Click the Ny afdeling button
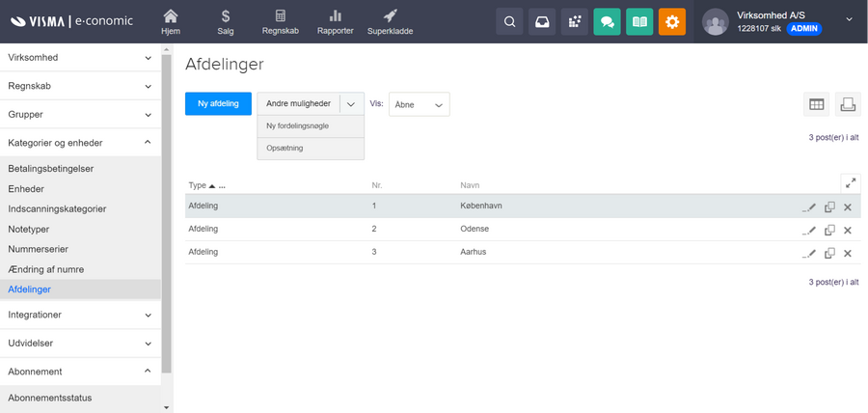The image size is (868, 413). click(x=218, y=104)
